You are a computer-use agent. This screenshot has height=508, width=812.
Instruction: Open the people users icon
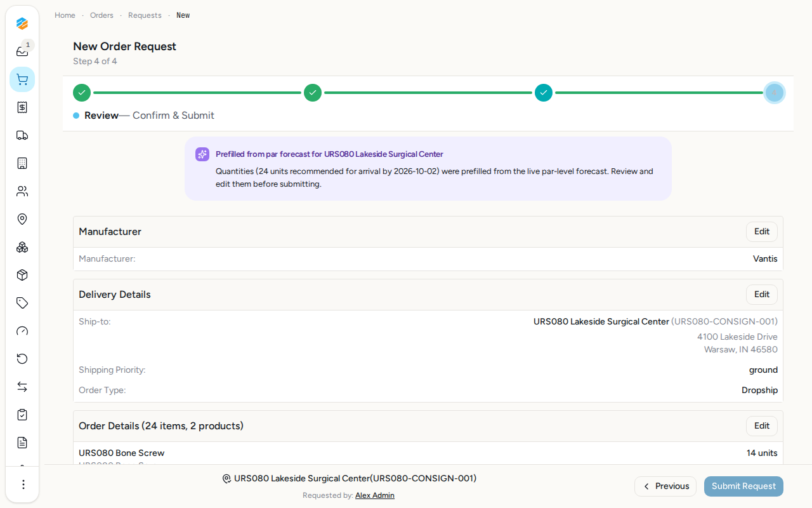point(22,191)
